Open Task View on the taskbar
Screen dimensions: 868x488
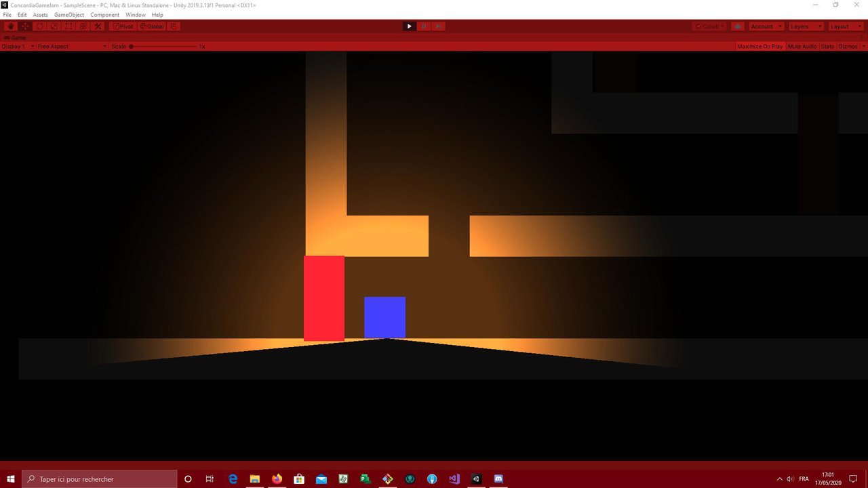(x=210, y=479)
